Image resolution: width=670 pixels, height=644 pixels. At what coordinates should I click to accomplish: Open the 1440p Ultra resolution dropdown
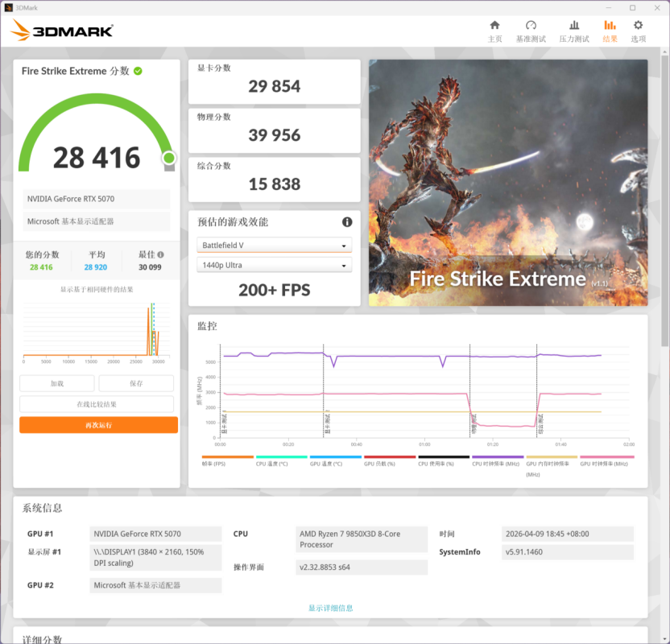(275, 266)
